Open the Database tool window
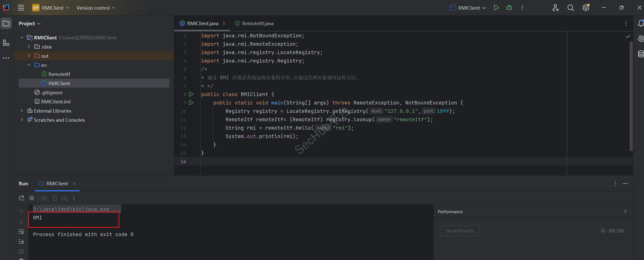 coord(641,54)
